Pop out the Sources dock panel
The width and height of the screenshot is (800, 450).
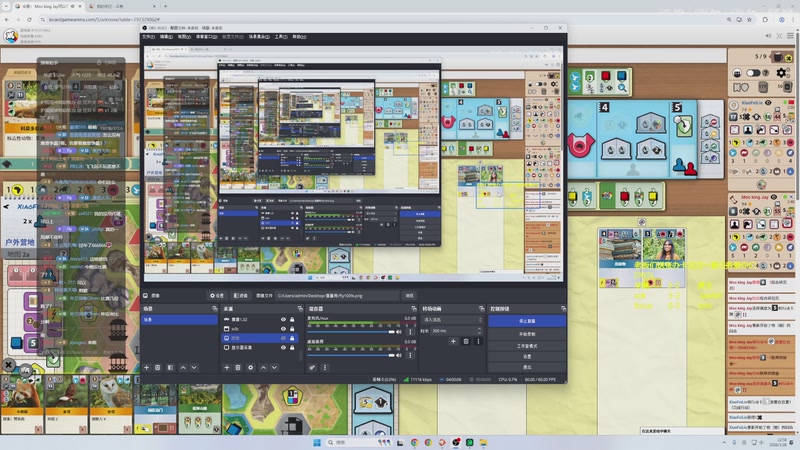click(x=300, y=309)
